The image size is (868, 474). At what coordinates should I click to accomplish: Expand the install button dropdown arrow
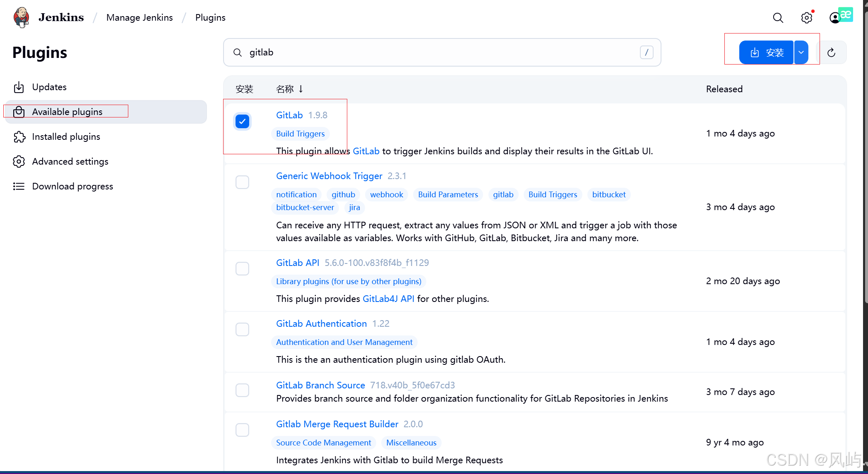pos(801,53)
